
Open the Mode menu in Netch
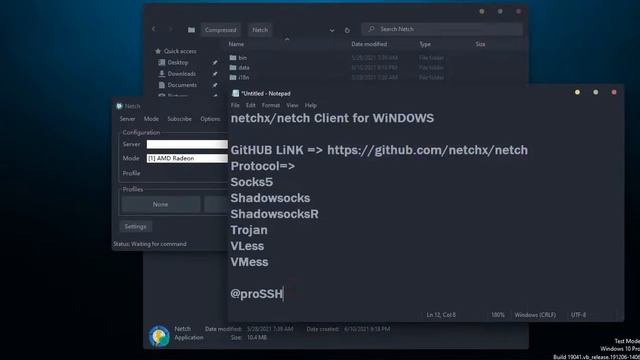pyautogui.click(x=151, y=119)
